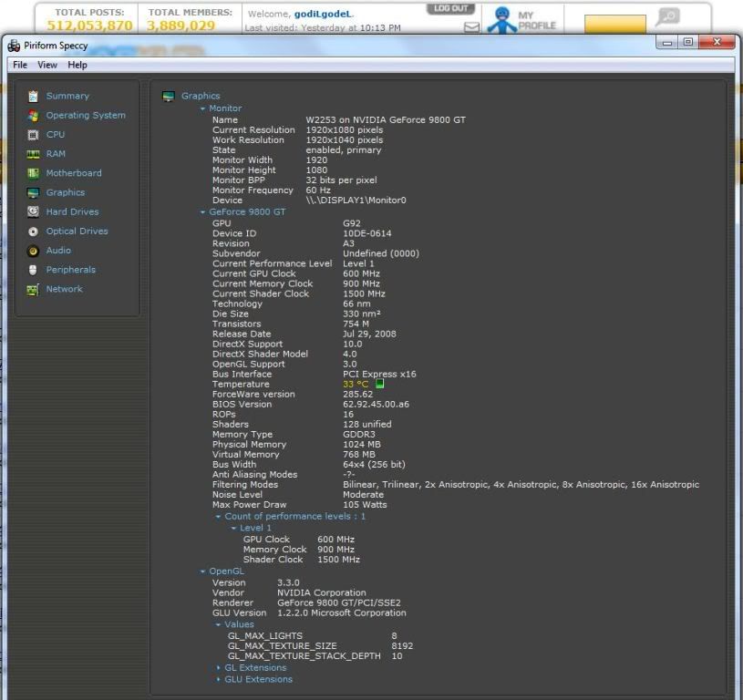Open Optical Drives section
Screen dimensions: 743x700
coord(77,232)
